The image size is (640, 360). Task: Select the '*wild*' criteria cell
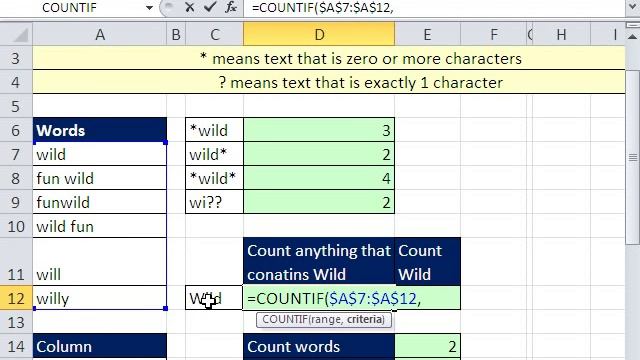[x=214, y=178]
